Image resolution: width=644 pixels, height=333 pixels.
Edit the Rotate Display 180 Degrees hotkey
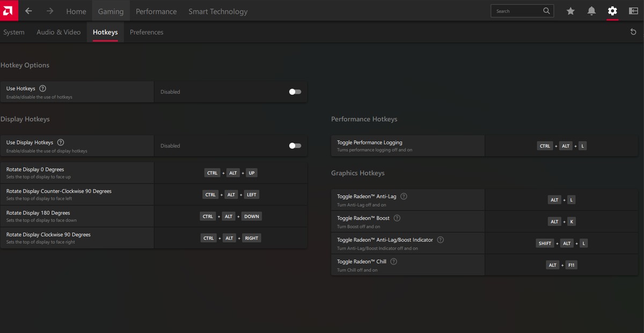231,216
